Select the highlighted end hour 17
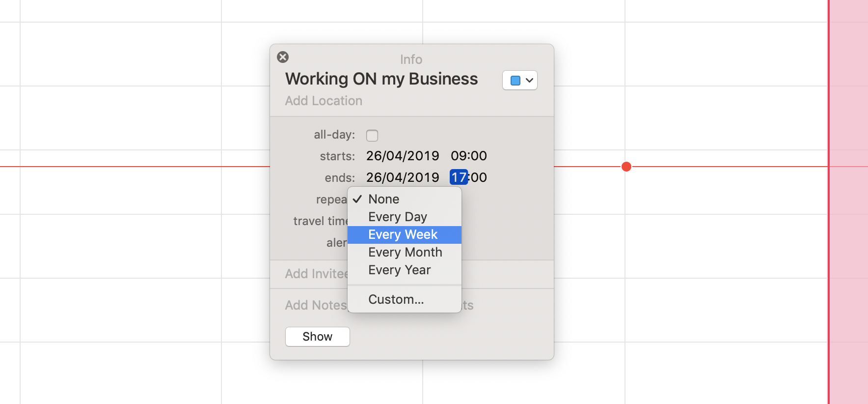Screen dimensions: 868x404 [x=459, y=177]
